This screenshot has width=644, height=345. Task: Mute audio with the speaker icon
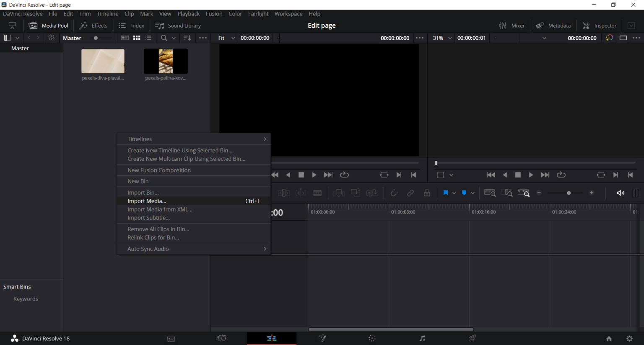(621, 193)
